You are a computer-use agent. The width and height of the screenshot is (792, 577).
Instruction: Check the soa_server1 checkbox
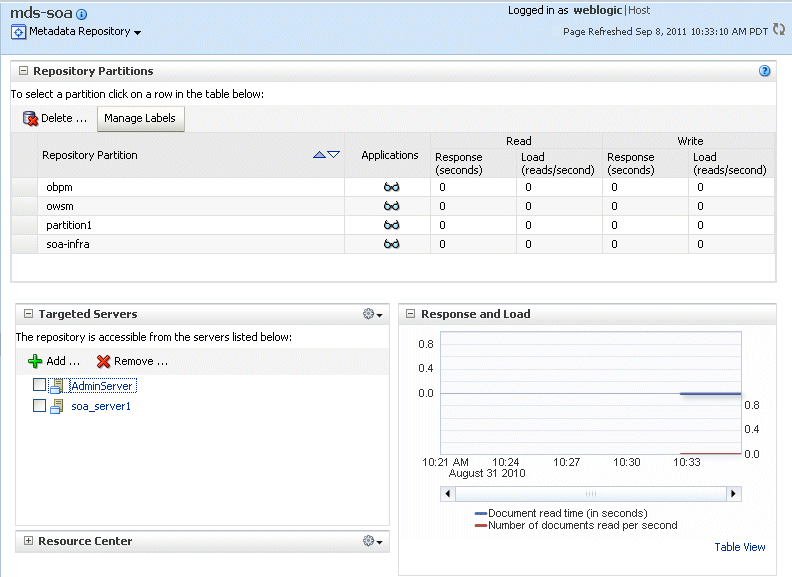(39, 406)
